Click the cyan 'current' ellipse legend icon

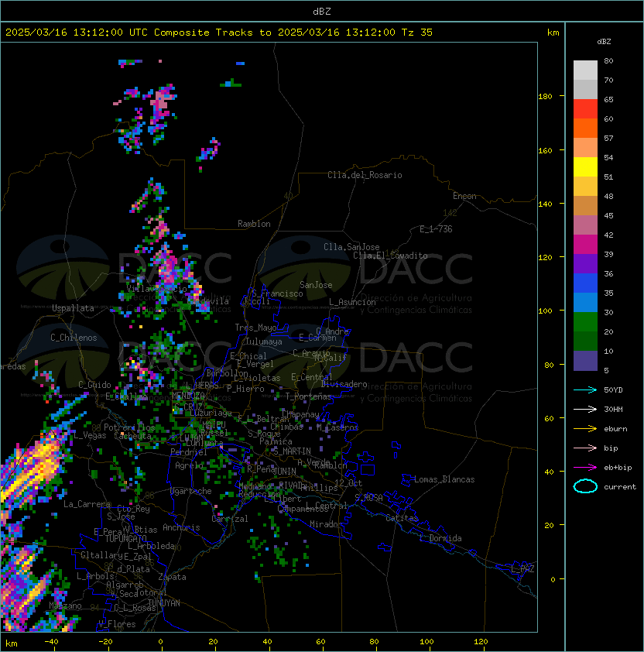click(x=585, y=486)
